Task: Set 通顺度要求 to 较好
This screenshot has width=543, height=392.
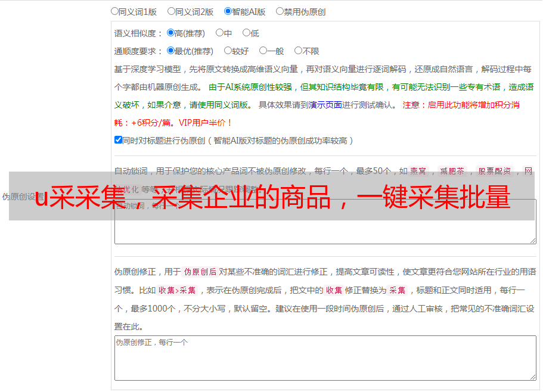Action: (228, 51)
